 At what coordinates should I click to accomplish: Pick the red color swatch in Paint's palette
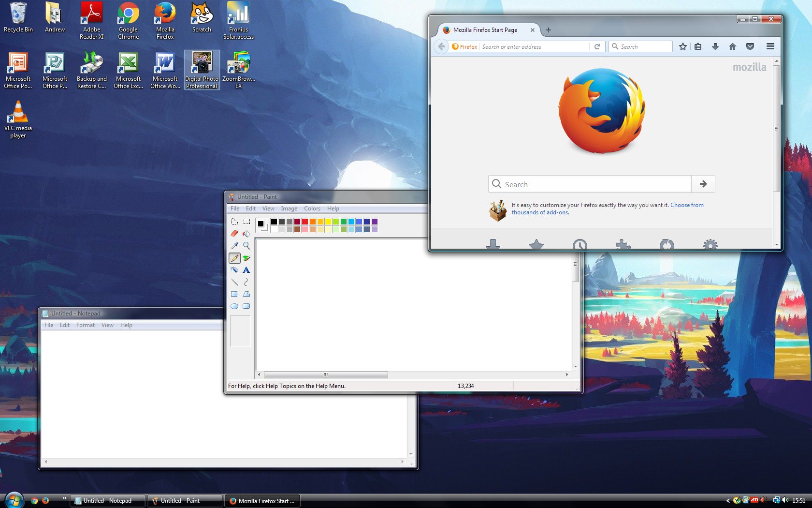[304, 222]
